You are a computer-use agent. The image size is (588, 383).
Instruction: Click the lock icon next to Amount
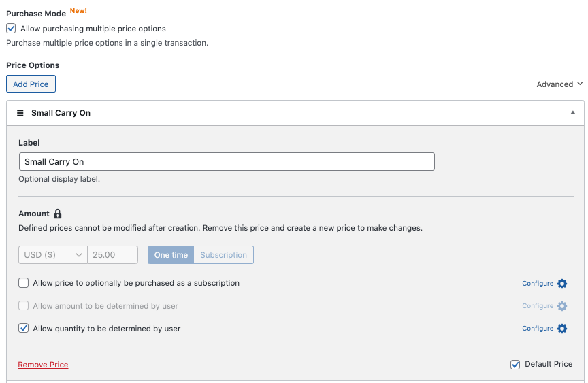tap(58, 214)
